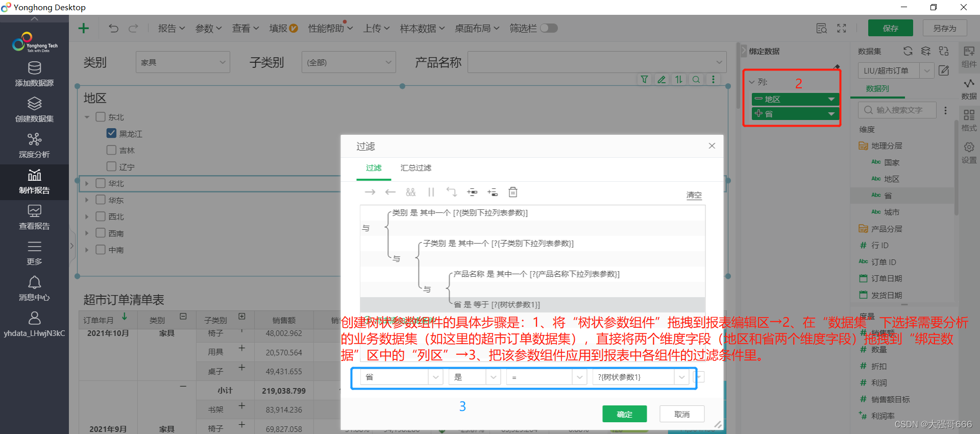Open the 更多 sidebar menu
Image resolution: width=980 pixels, height=434 pixels.
pos(34,253)
